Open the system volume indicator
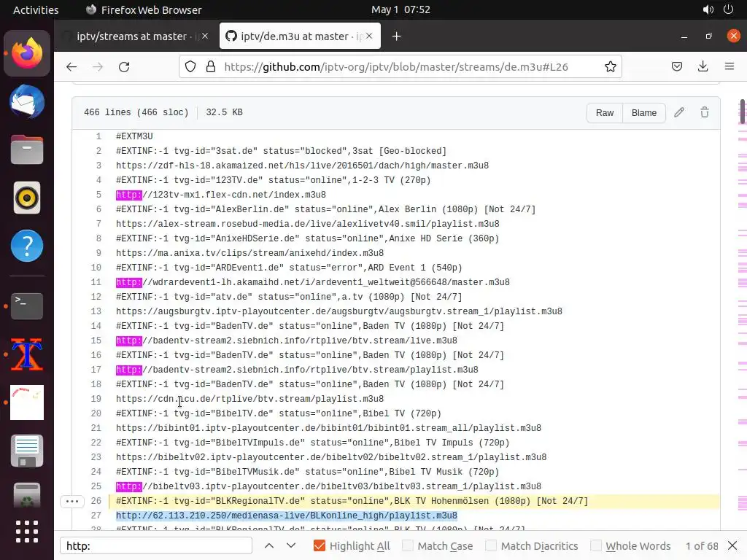Viewport: 747px width, 560px height. point(708,9)
